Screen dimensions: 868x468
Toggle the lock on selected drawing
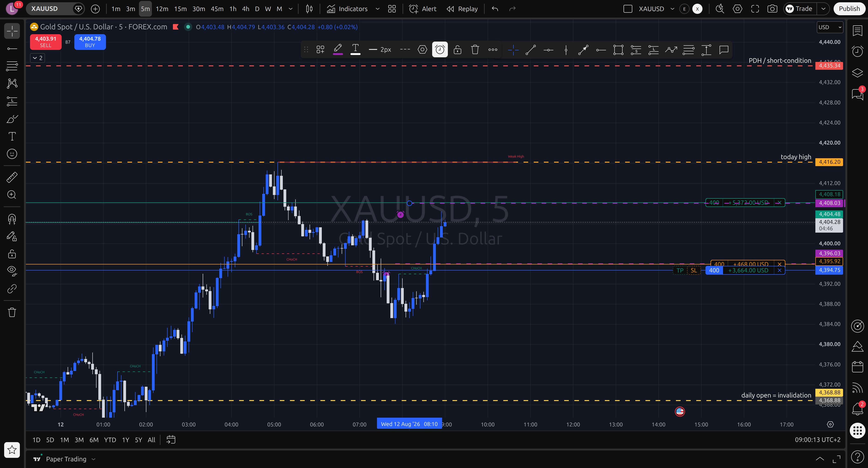(x=458, y=50)
